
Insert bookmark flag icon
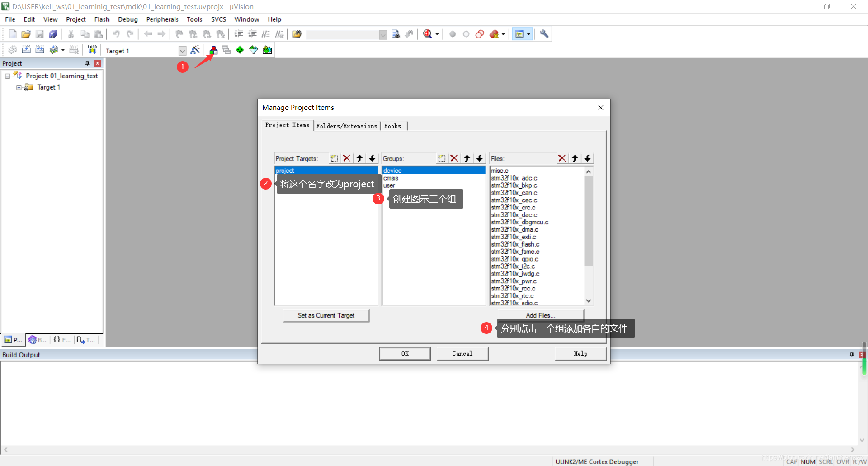pos(179,34)
